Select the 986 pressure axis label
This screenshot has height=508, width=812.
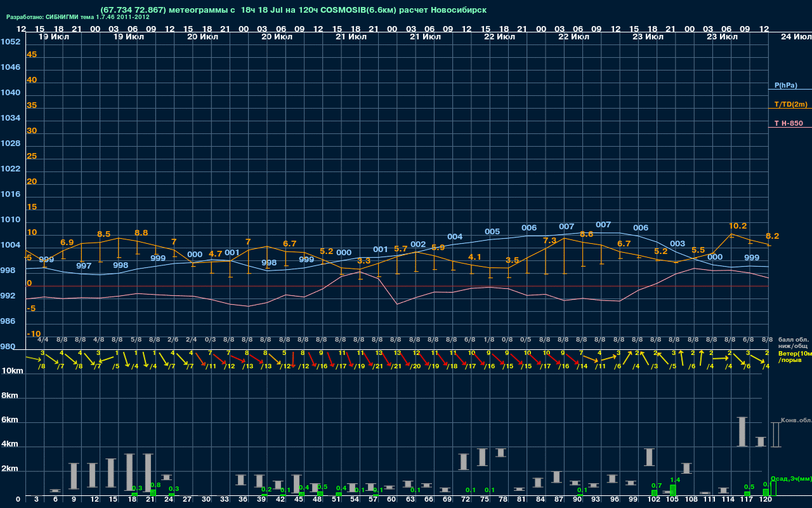[x=8, y=321]
